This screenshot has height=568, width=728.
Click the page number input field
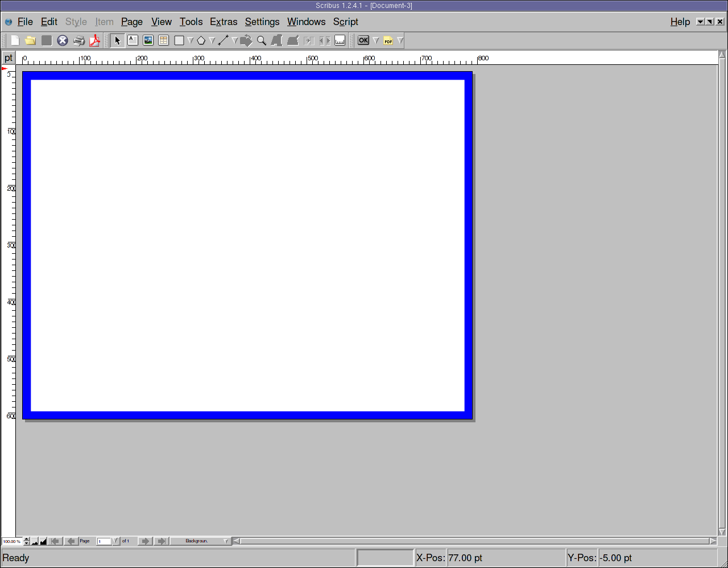tap(104, 541)
